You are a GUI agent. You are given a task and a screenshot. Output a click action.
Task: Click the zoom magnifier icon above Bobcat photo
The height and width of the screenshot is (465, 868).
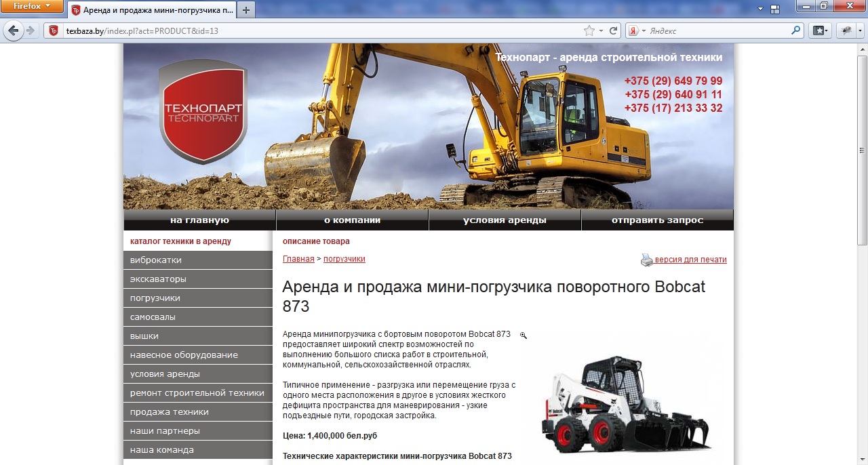click(x=524, y=335)
